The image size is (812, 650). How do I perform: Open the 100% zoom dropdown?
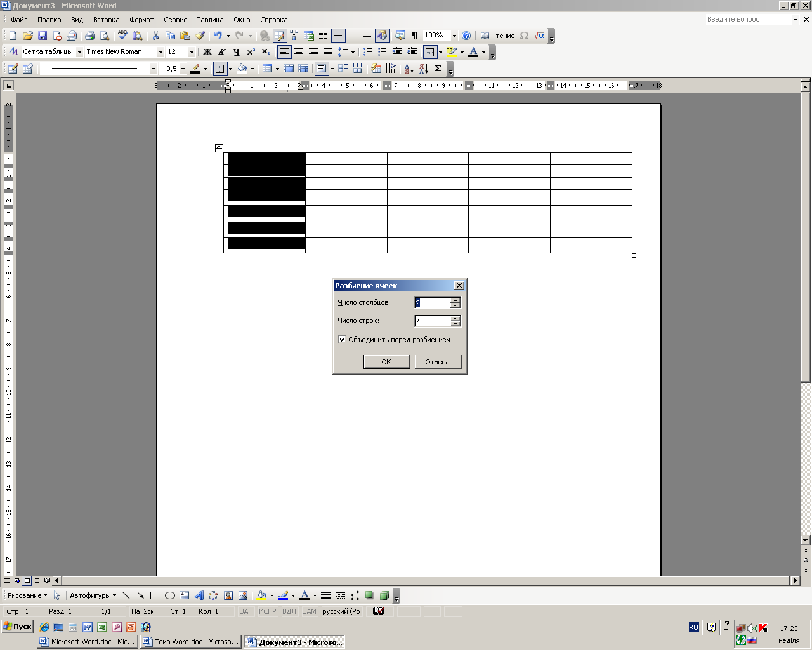tap(454, 36)
